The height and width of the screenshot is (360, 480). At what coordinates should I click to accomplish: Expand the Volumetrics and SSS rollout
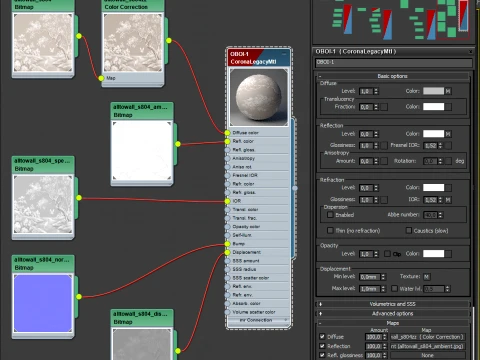coord(393,304)
